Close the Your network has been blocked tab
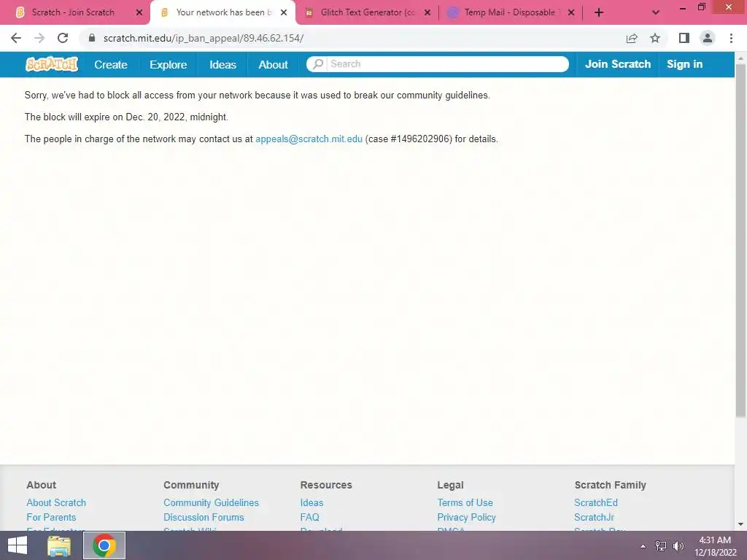747x560 pixels. 284,12
